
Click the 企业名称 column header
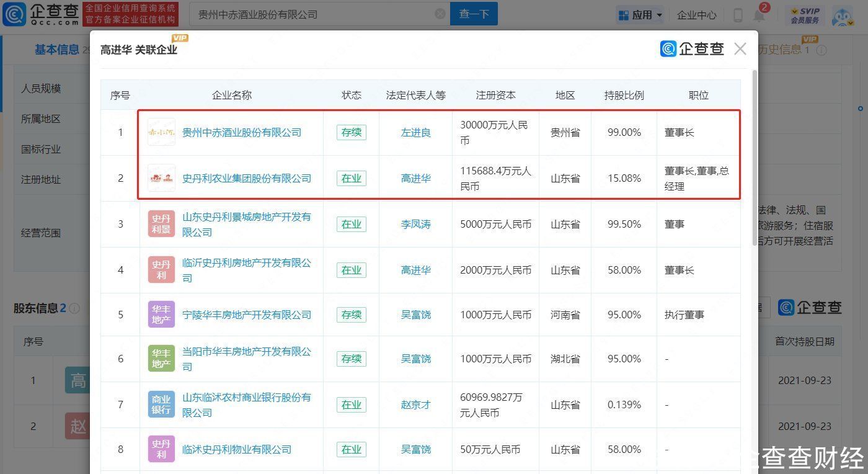[x=232, y=95]
